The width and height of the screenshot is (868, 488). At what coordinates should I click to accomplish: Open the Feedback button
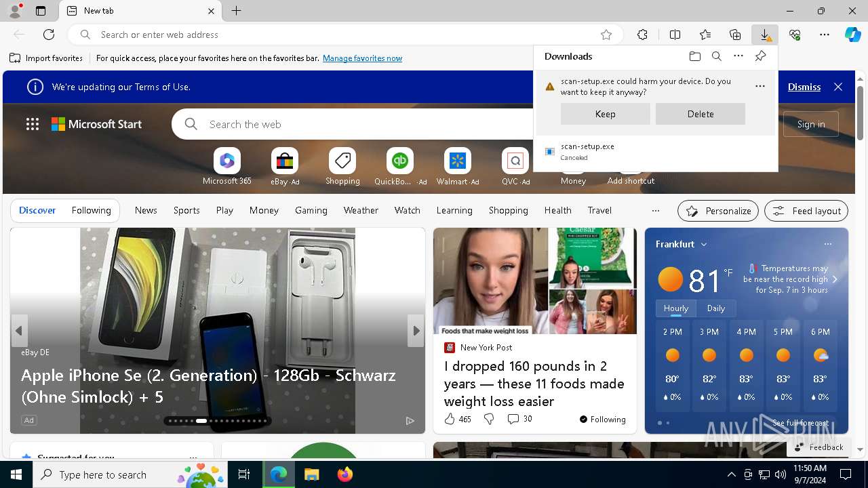(818, 447)
